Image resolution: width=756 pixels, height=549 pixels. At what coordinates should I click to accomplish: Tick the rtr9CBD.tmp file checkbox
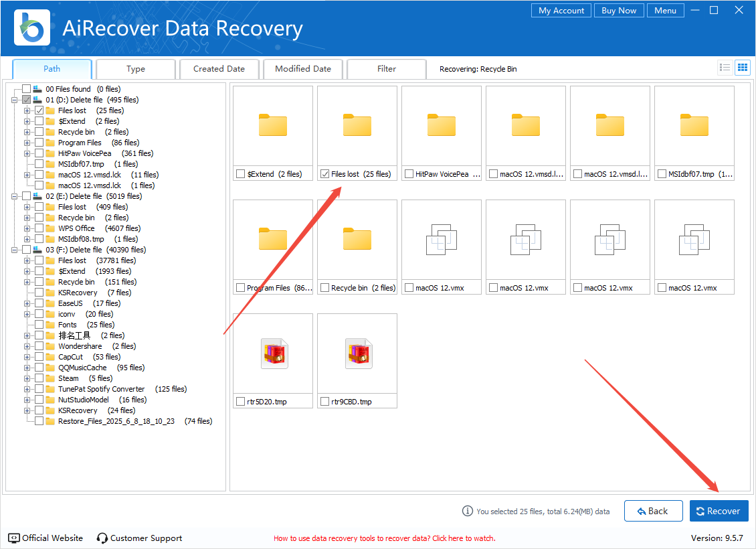325,402
